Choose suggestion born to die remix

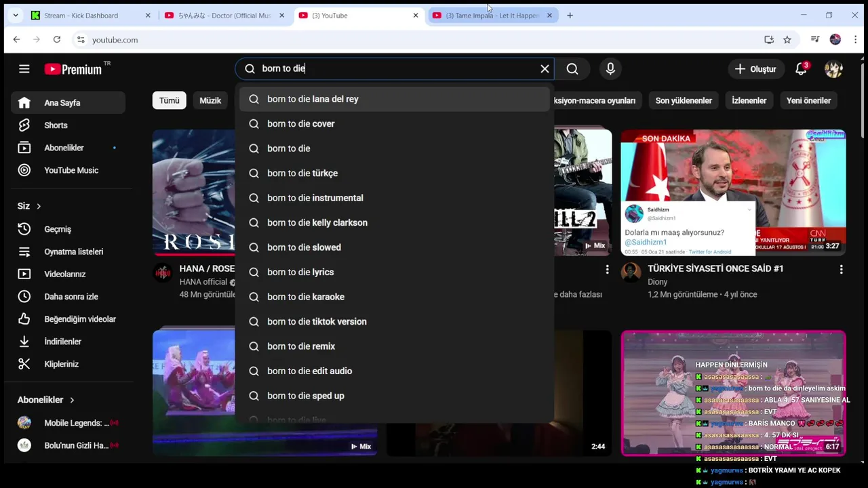[394, 346]
